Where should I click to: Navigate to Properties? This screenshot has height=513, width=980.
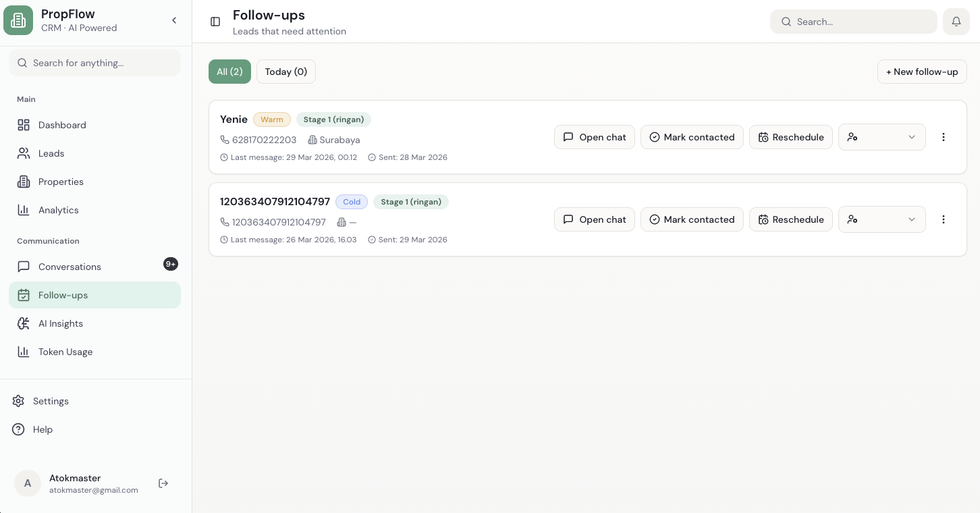[94, 182]
